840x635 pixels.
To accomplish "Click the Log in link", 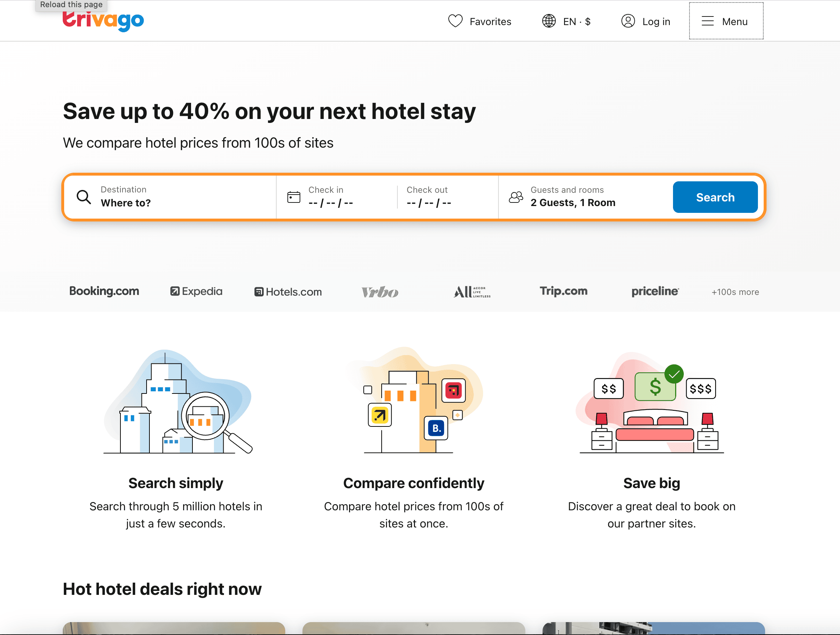I will (656, 22).
